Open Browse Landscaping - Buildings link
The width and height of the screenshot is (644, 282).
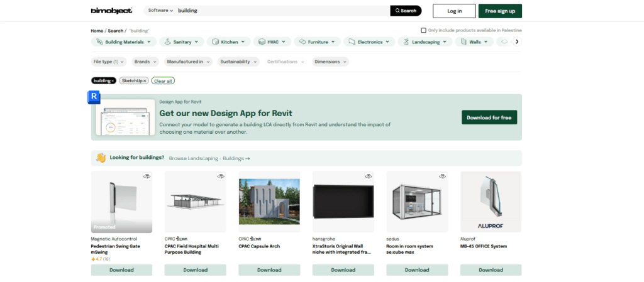pyautogui.click(x=209, y=158)
